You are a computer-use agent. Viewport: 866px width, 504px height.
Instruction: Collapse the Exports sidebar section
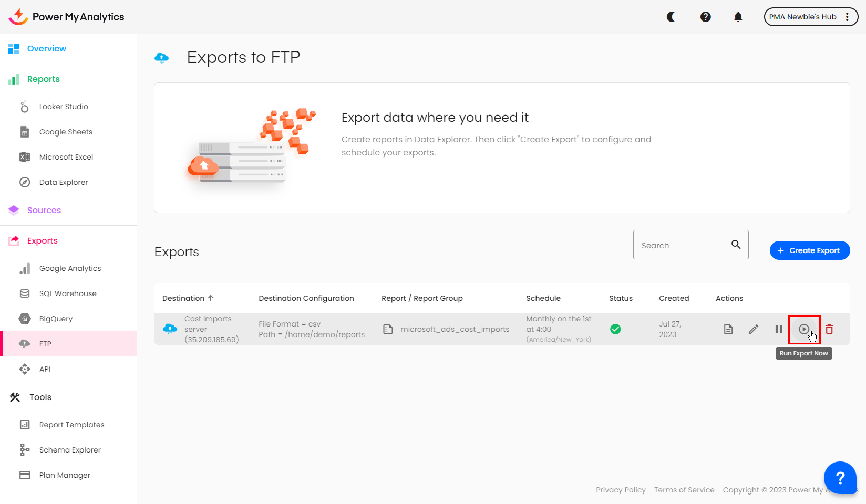(43, 241)
